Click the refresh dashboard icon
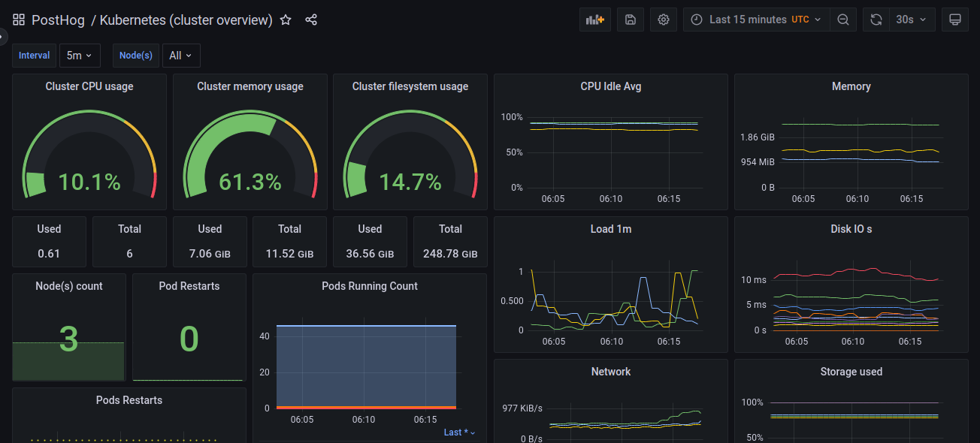This screenshot has height=443, width=980. click(x=875, y=19)
